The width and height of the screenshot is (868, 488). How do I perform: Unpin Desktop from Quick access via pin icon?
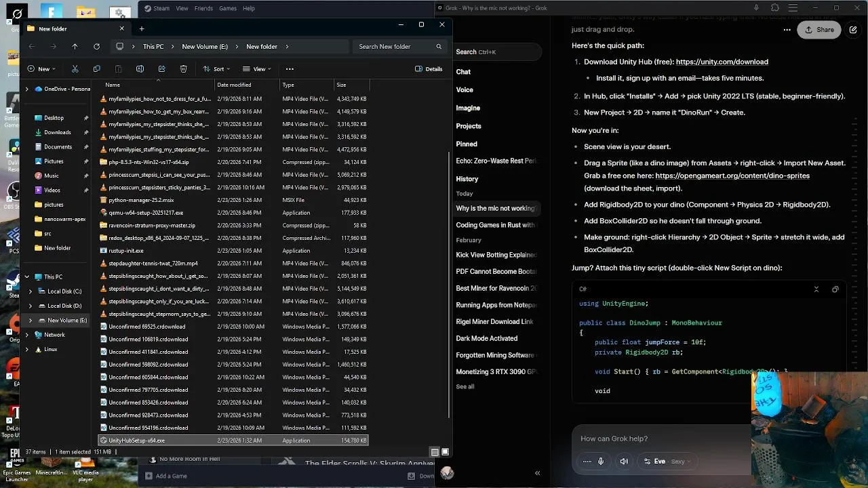point(85,118)
